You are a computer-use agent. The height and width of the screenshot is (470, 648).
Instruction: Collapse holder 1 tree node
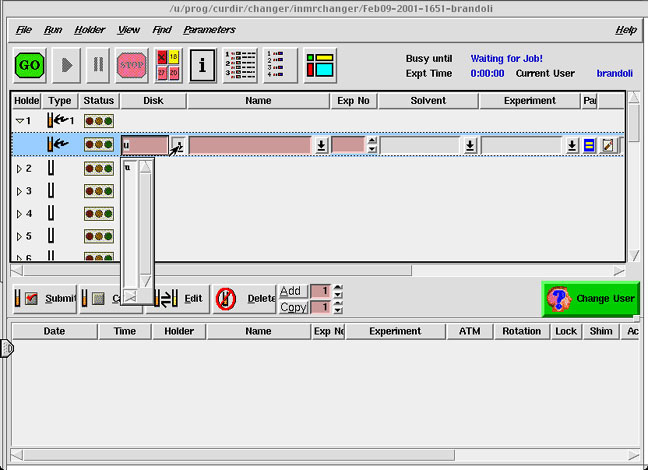(21, 121)
